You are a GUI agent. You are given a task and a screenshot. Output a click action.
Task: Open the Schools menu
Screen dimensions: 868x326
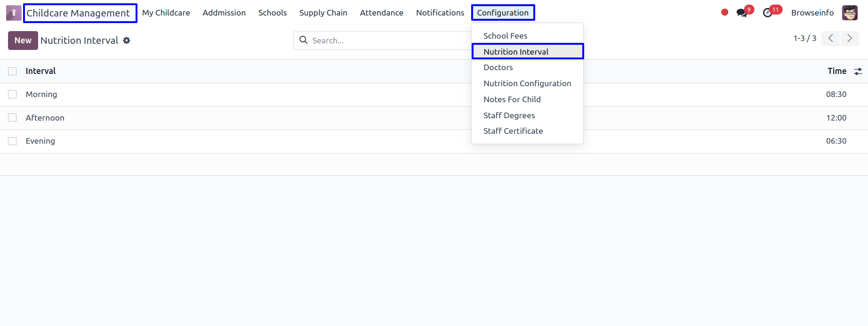pos(273,13)
